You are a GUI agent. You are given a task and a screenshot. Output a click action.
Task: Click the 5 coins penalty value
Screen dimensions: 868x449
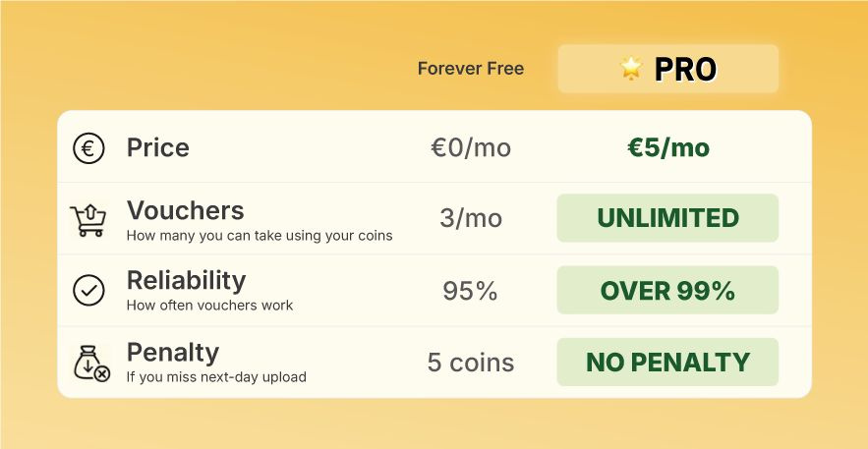[471, 363]
